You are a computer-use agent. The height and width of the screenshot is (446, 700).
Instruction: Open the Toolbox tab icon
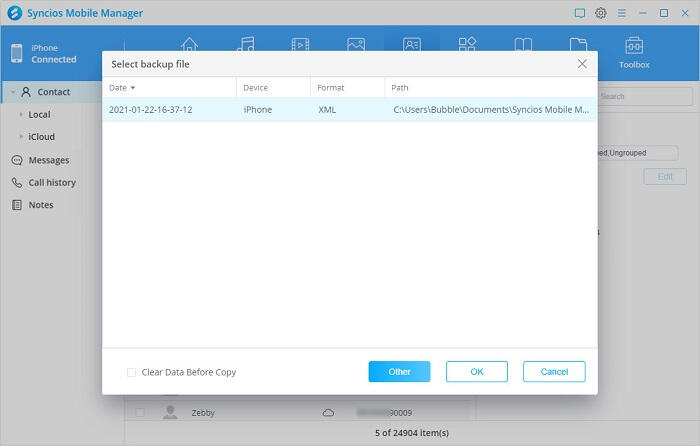(634, 46)
